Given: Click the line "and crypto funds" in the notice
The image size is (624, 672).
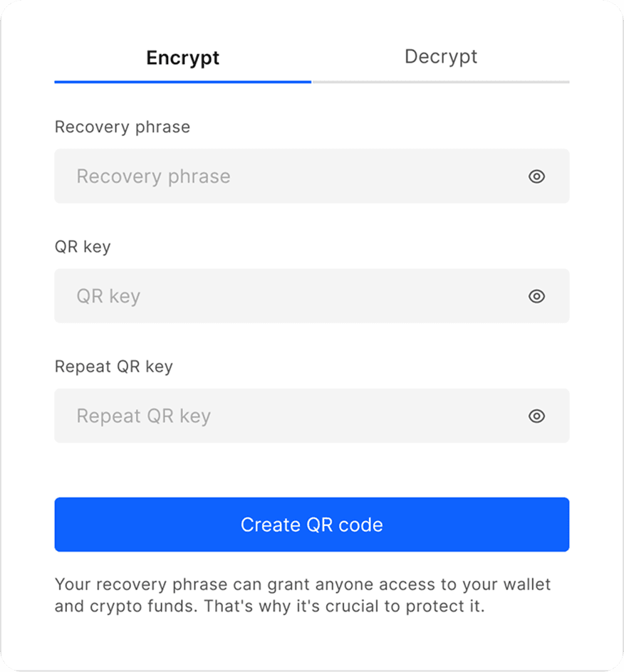Looking at the screenshot, I should coord(269,609).
